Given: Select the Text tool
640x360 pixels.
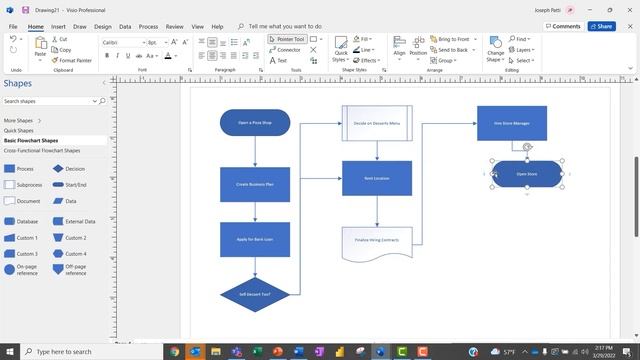Looking at the screenshot, I should point(278,60).
